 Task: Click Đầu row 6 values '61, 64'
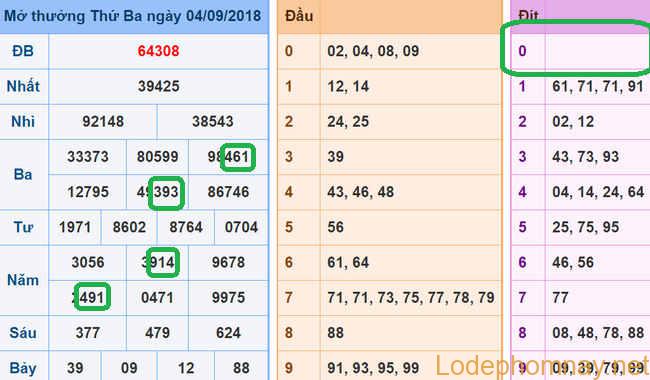click(348, 262)
